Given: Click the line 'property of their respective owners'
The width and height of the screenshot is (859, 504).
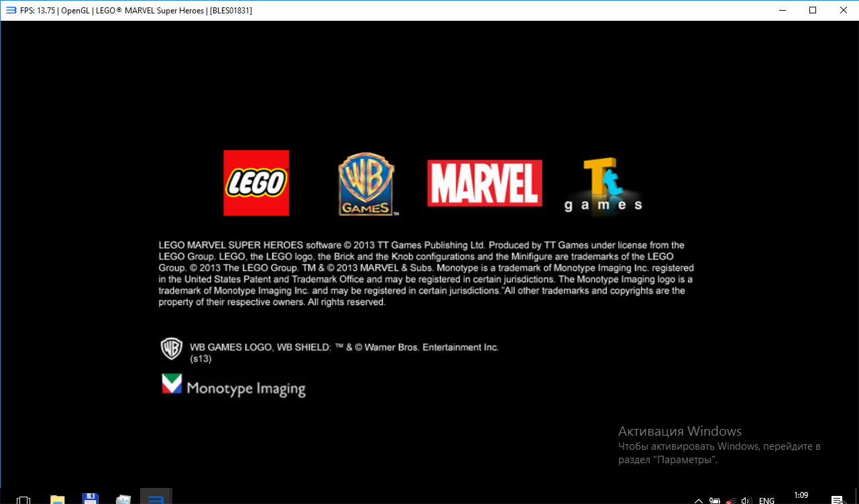Looking at the screenshot, I should click(272, 302).
